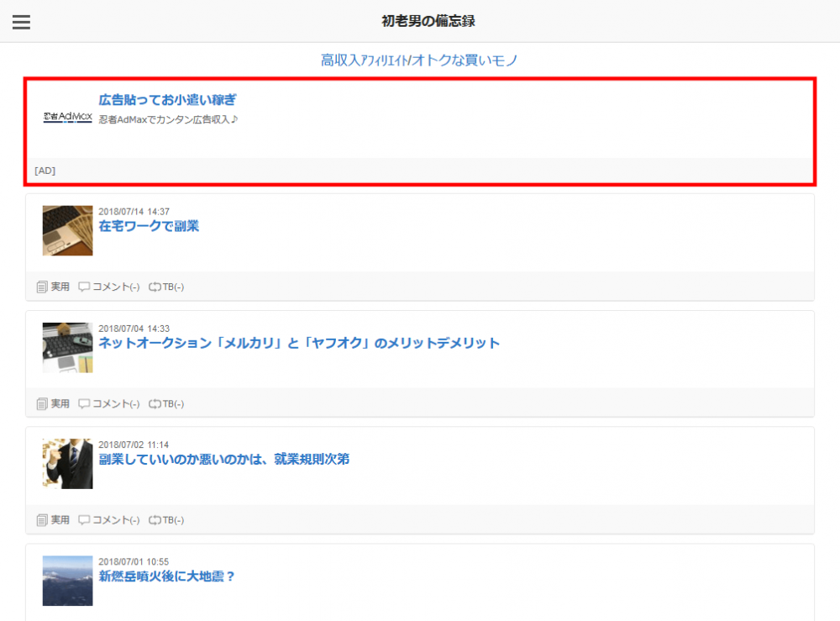Open TB(-) in ネットオークション post
This screenshot has height=621, width=840.
(x=173, y=404)
